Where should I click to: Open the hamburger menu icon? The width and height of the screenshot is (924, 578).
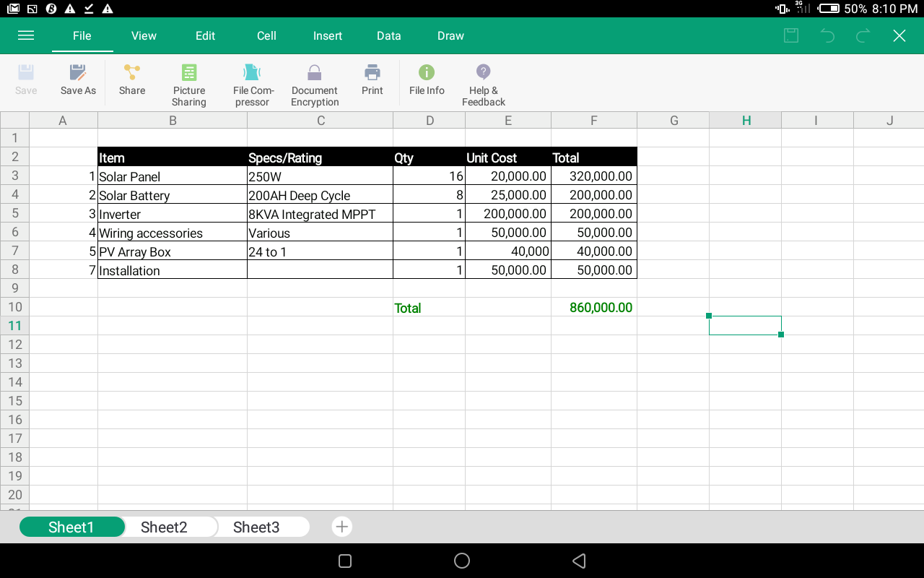tap(26, 35)
